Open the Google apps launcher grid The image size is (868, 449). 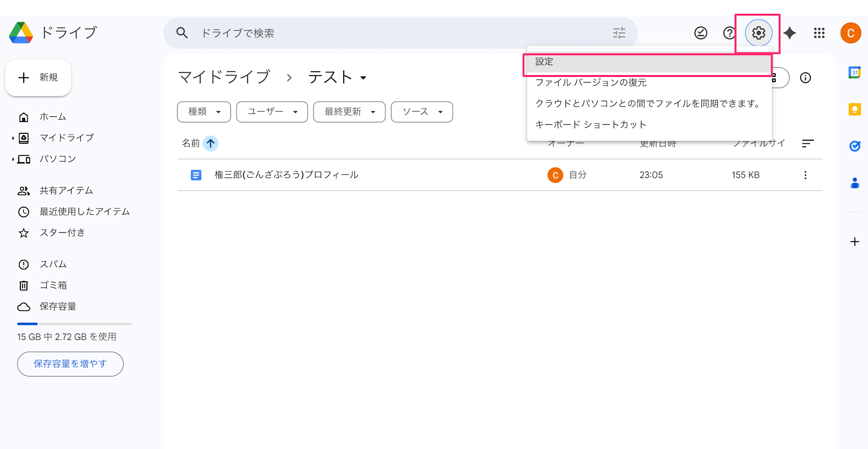pyautogui.click(x=819, y=33)
